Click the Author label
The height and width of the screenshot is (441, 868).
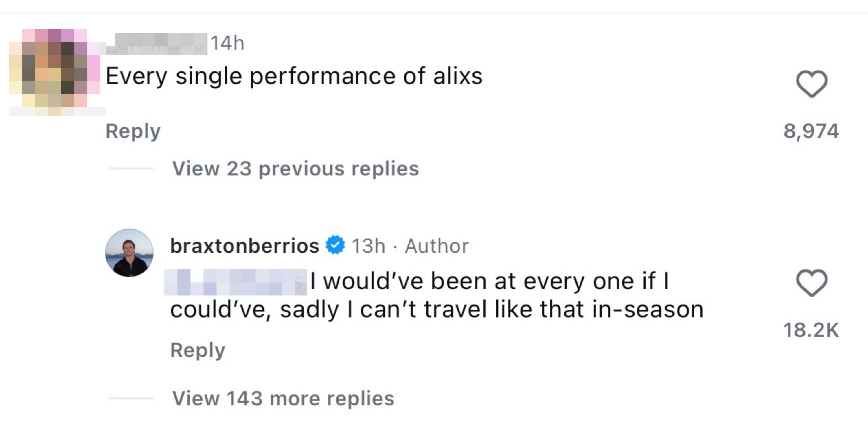click(x=436, y=246)
